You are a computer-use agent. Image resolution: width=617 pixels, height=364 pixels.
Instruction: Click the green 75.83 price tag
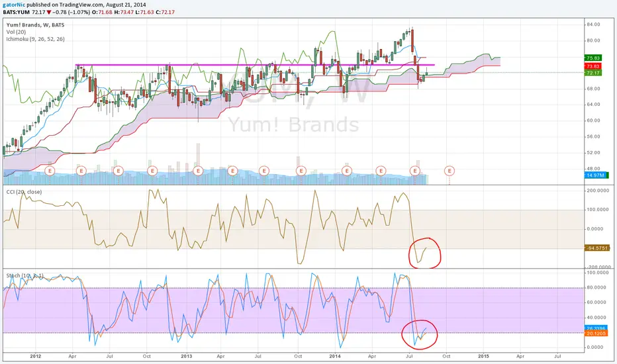(x=593, y=58)
